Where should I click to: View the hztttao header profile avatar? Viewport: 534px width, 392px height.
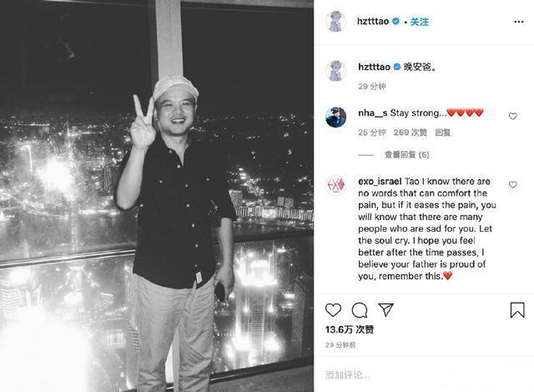[x=335, y=21]
